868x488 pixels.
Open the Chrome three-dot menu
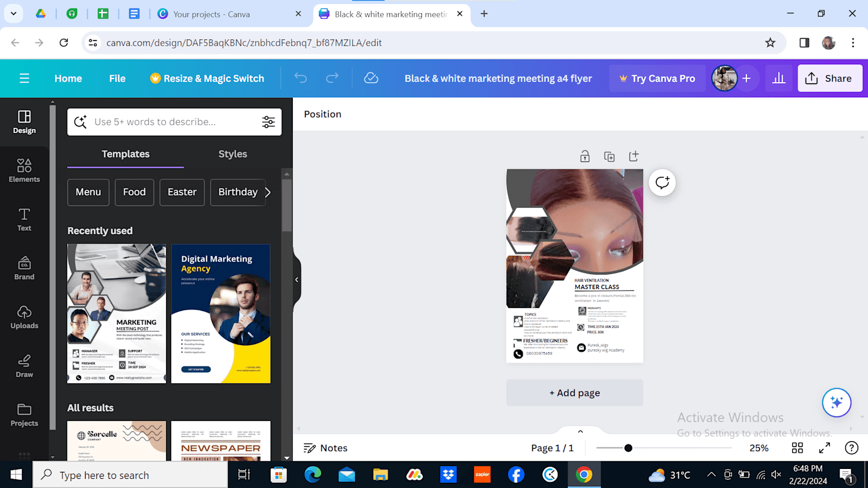[853, 42]
